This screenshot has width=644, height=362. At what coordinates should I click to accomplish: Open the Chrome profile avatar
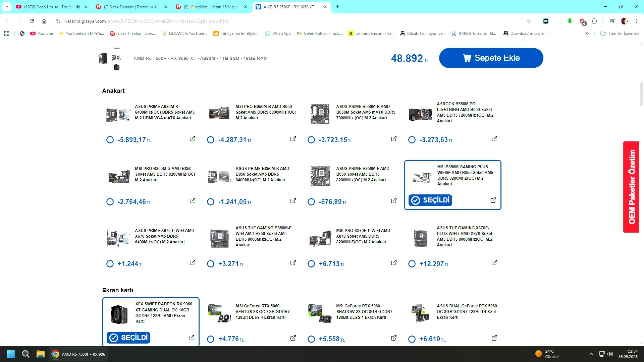[624, 21]
